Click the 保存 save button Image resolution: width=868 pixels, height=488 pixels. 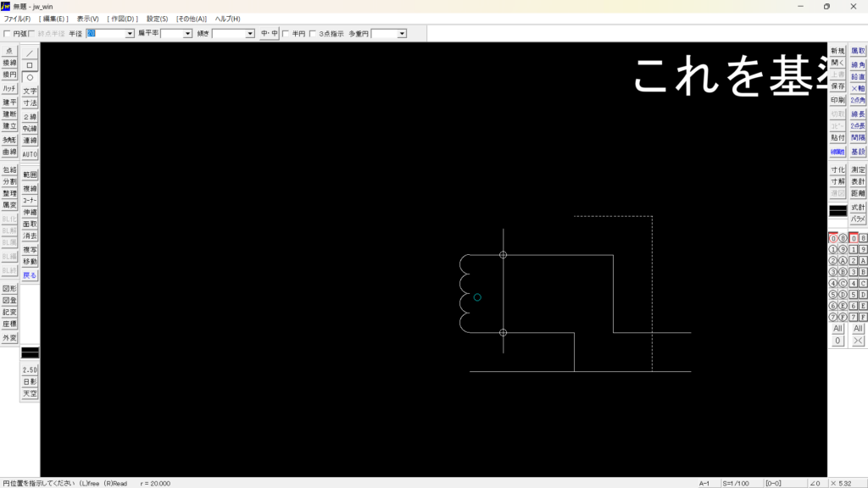[837, 86]
